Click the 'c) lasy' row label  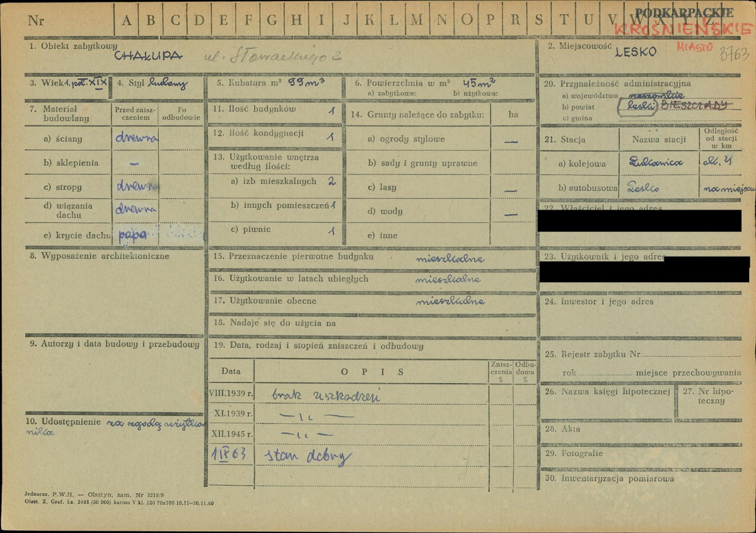coord(382,187)
